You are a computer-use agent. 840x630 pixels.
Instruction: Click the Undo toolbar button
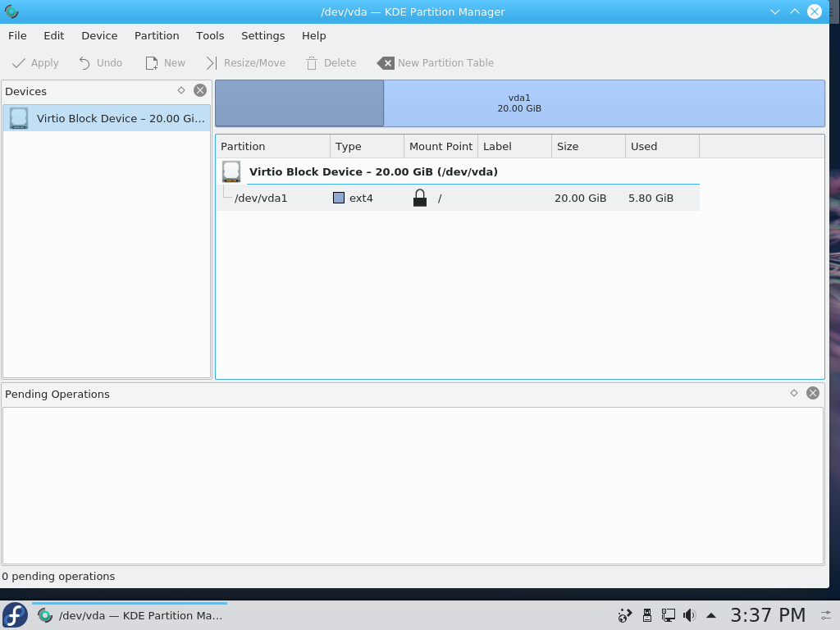(101, 63)
